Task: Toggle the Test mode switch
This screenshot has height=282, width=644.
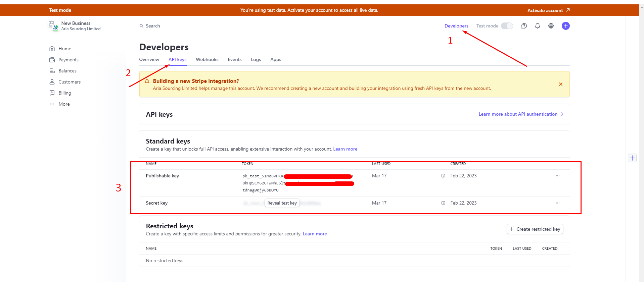Action: pyautogui.click(x=507, y=26)
